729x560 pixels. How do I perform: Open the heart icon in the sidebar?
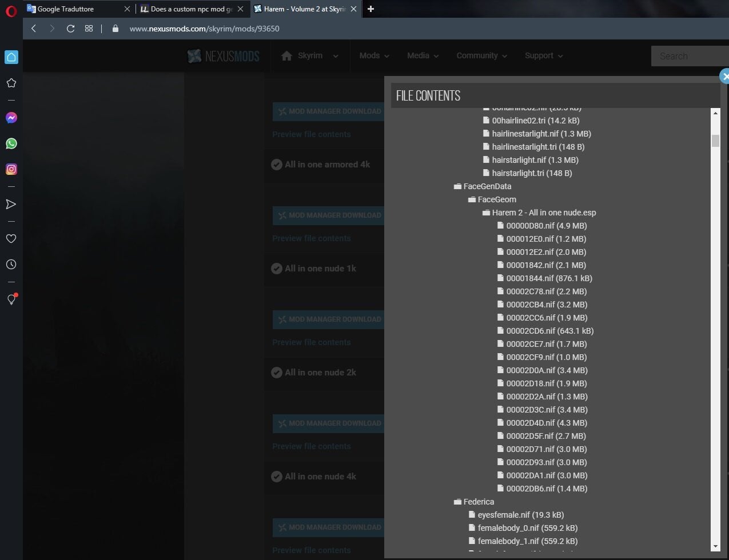tap(11, 239)
